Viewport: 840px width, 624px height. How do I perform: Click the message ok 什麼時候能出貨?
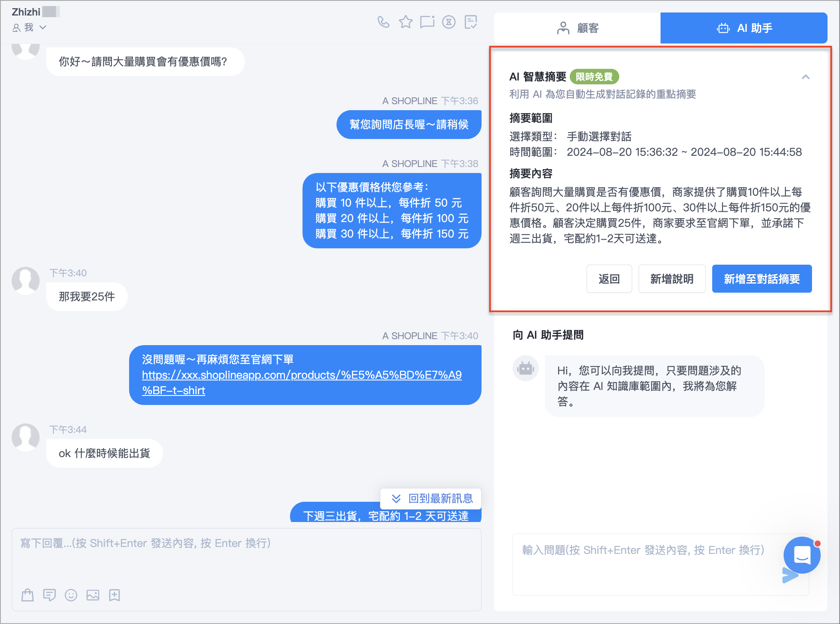105,453
